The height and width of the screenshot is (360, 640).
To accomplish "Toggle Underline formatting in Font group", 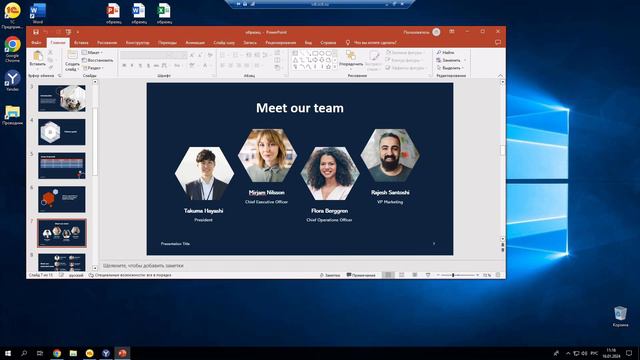I will click(x=140, y=65).
